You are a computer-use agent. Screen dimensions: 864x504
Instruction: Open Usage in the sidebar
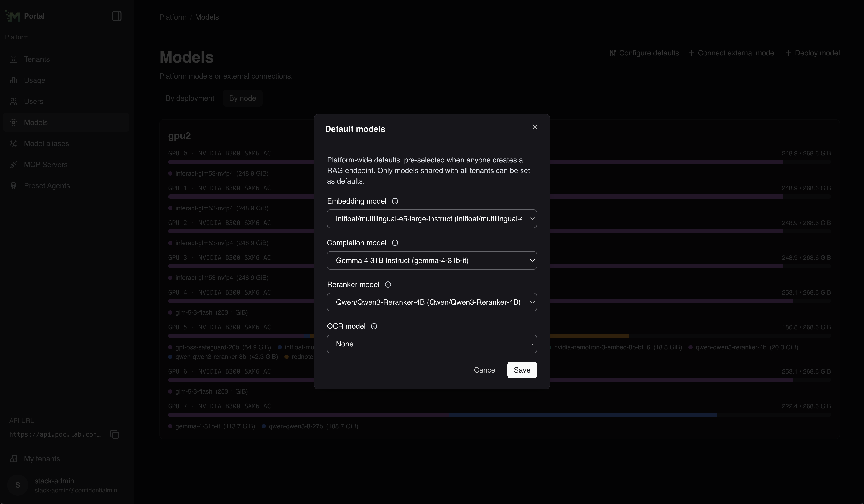[x=66, y=80]
